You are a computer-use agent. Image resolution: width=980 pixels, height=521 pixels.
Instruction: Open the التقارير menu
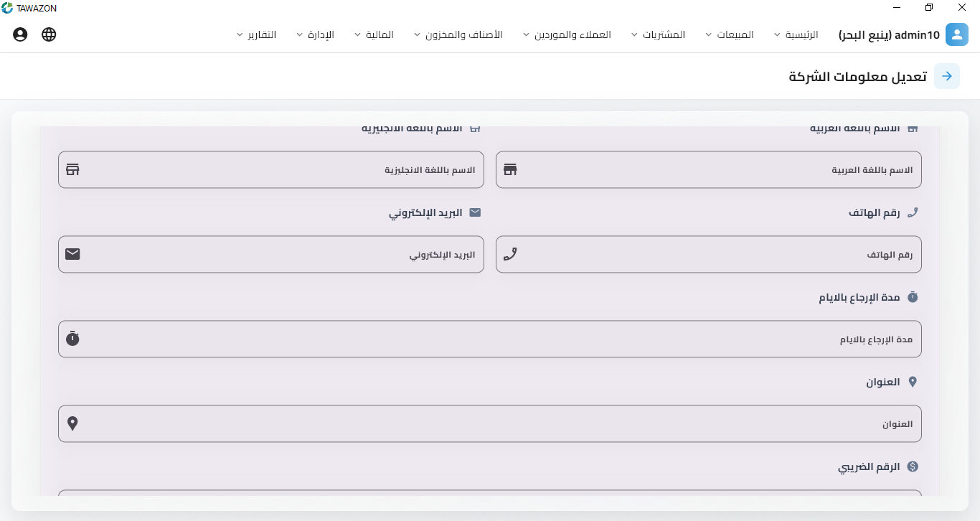click(256, 34)
